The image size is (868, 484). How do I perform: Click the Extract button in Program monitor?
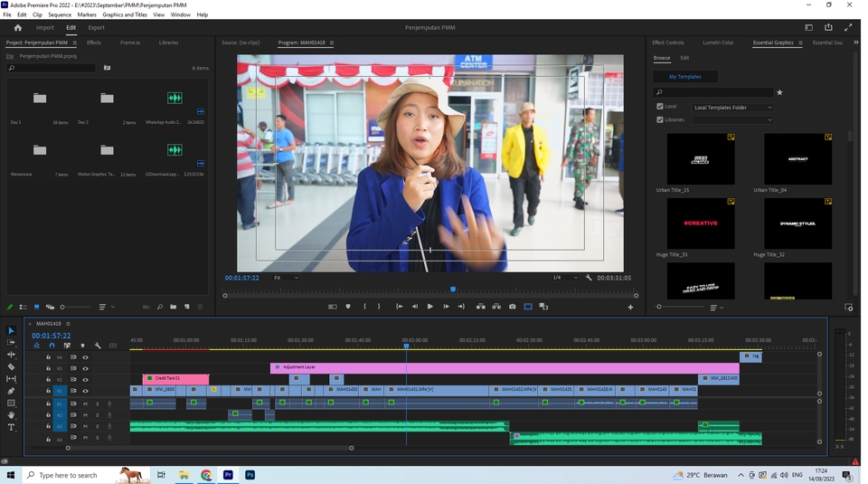coord(496,307)
